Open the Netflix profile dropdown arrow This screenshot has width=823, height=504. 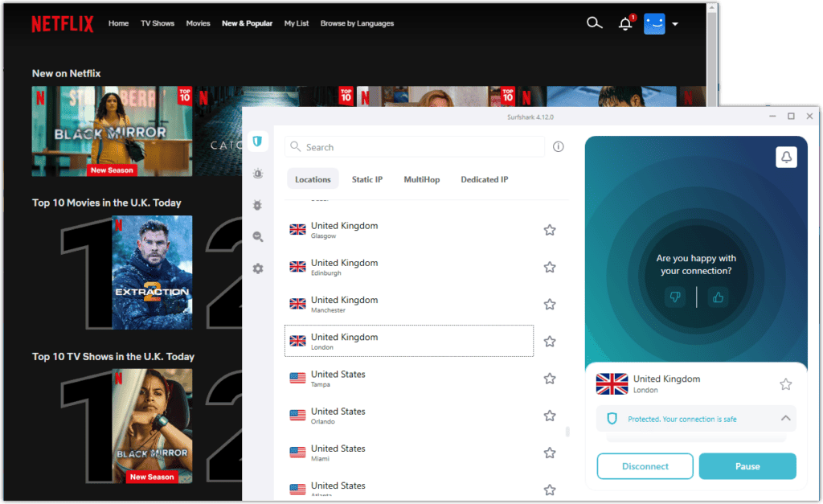point(675,24)
